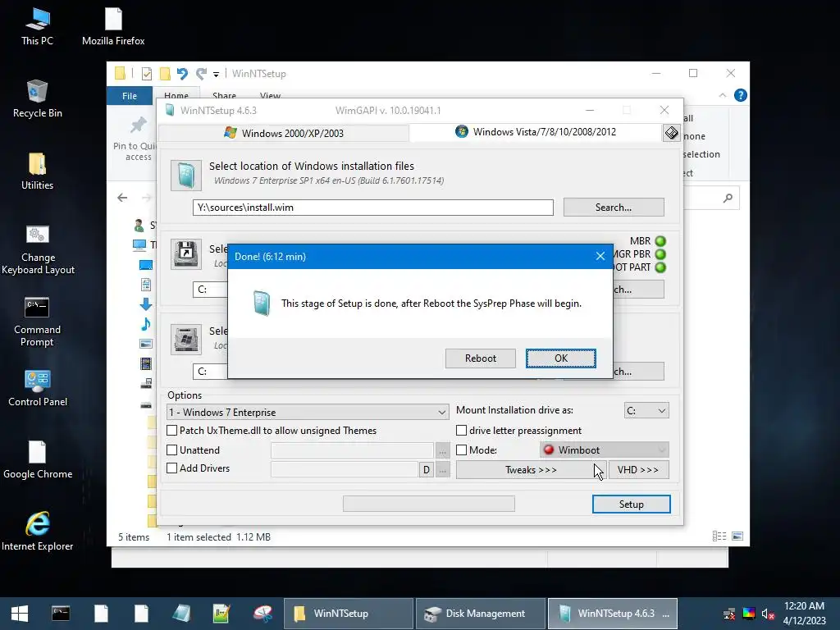Image resolution: width=840 pixels, height=630 pixels.
Task: Click the Explorer search magnifier icon
Action: [x=728, y=199]
